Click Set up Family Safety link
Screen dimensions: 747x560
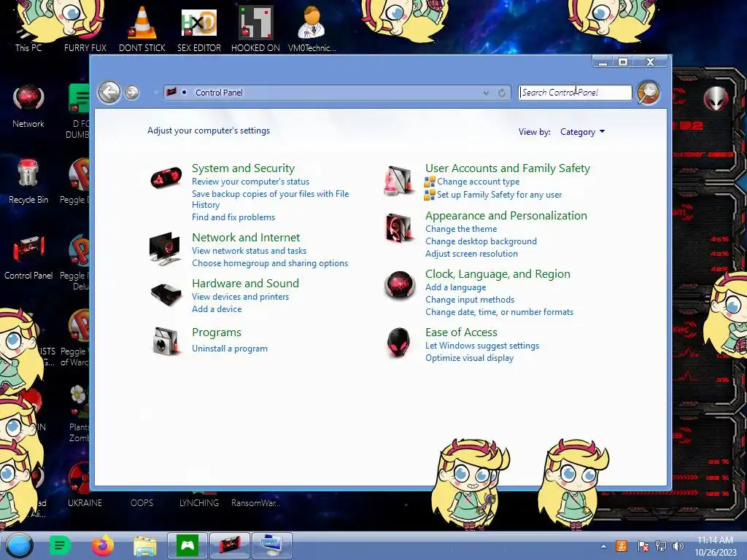[x=499, y=194]
